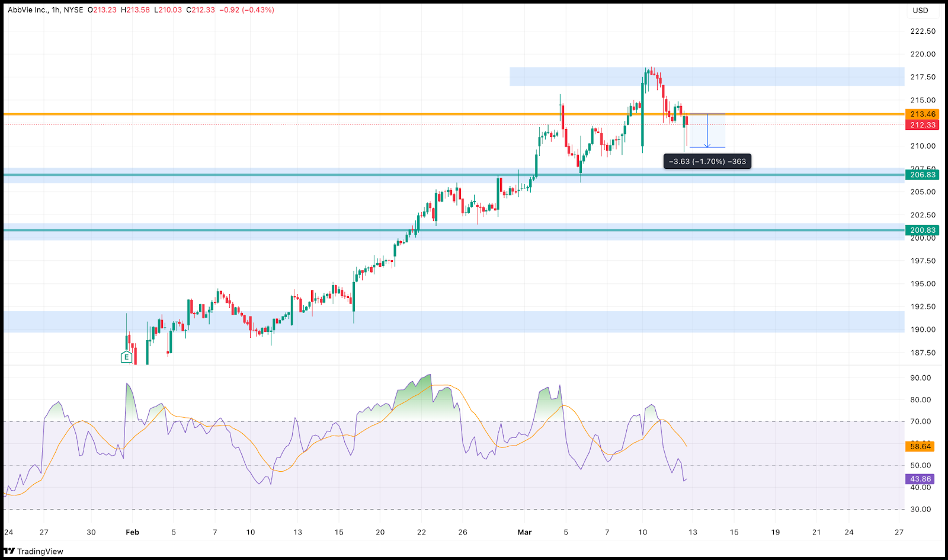The height and width of the screenshot is (560, 948).
Task: Click the 40.00 RSI scale label
Action: coord(920,488)
